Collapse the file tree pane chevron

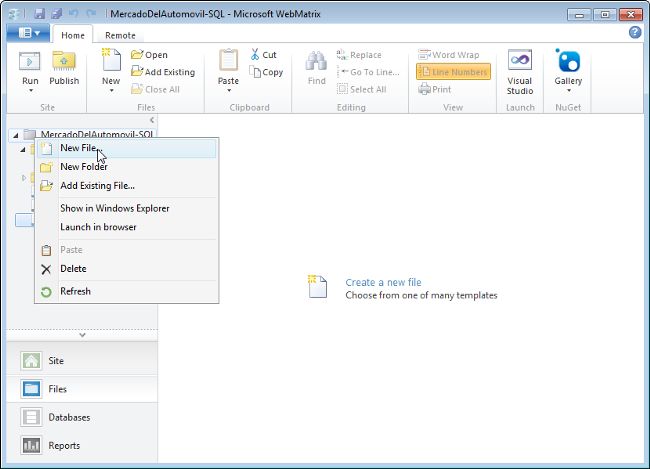point(152,120)
